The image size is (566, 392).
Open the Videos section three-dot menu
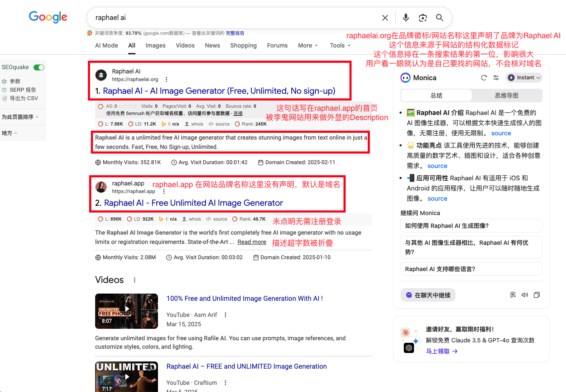pos(135,280)
